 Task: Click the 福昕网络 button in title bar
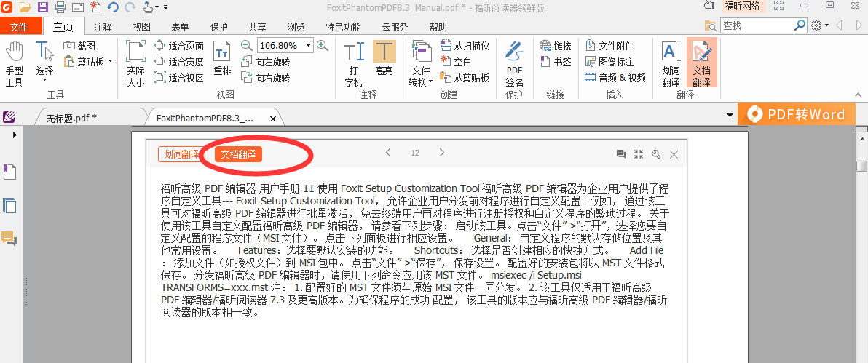(x=742, y=7)
